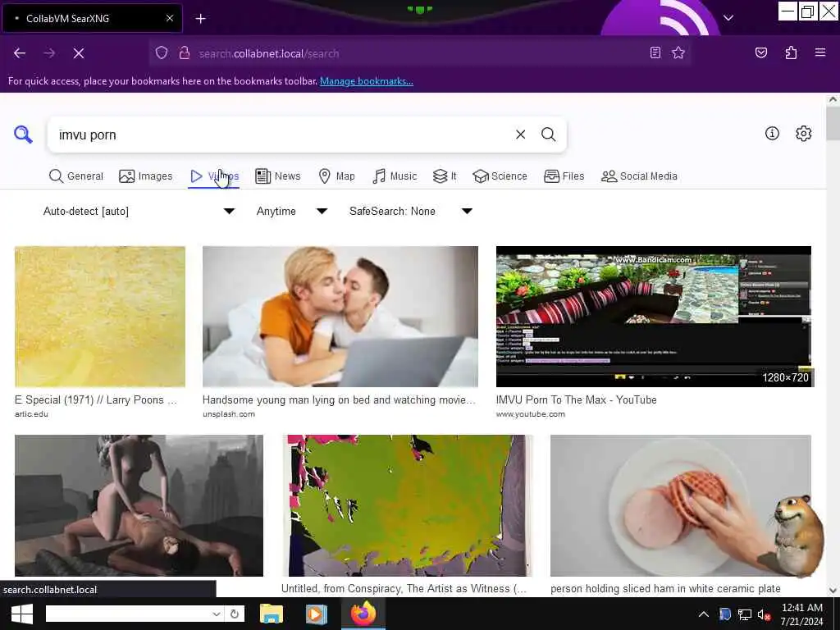List all tabs with the chevron

[728, 18]
